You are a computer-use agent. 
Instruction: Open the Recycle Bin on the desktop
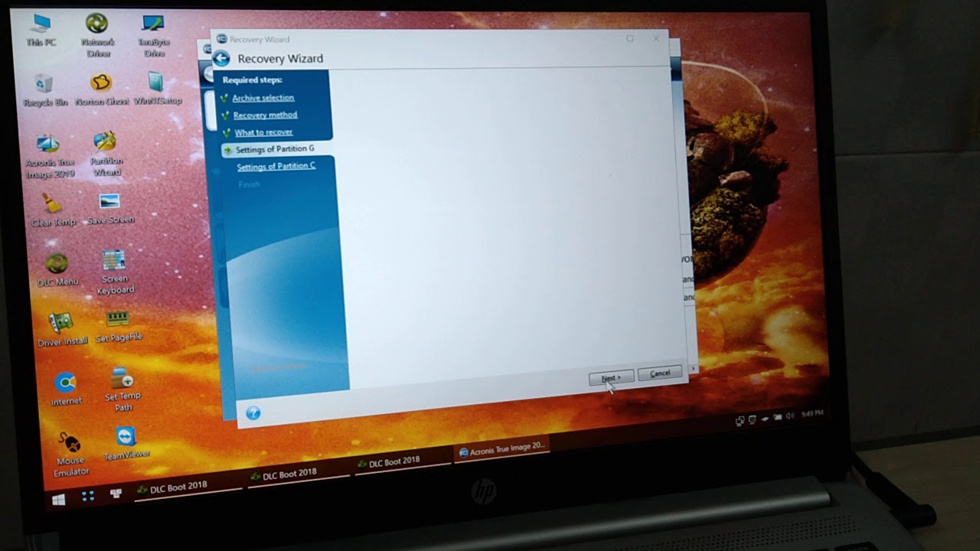45,90
